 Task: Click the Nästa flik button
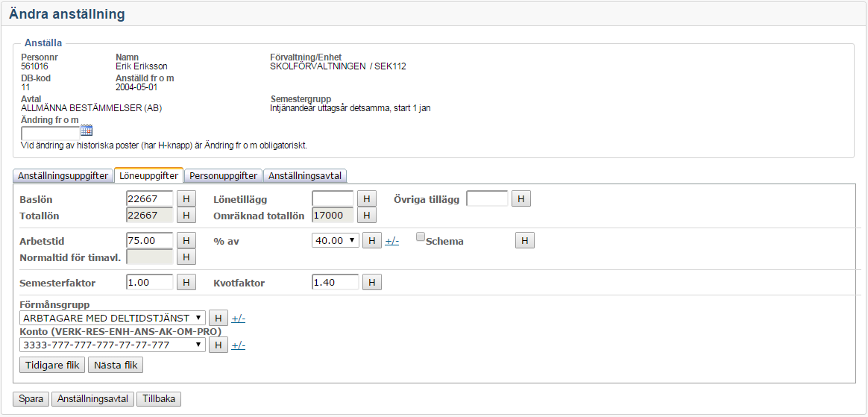tap(115, 366)
